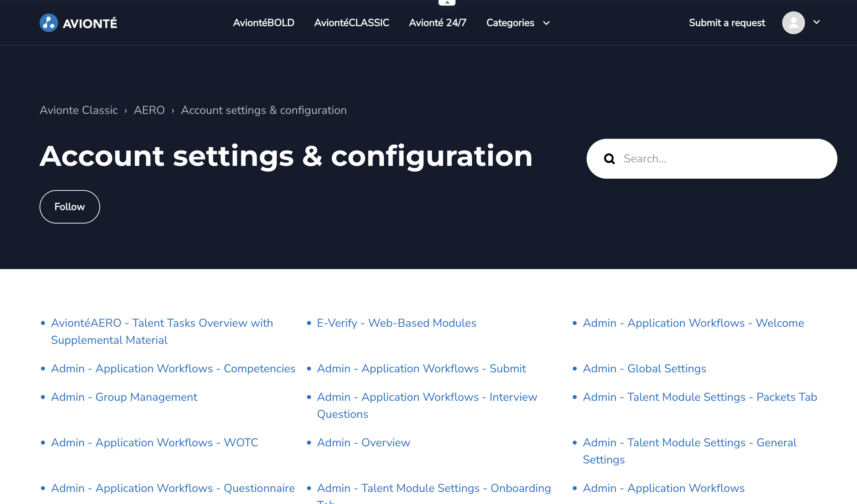Open Admin - Group Management article
Screen dimensions: 857x504
[x=124, y=397]
